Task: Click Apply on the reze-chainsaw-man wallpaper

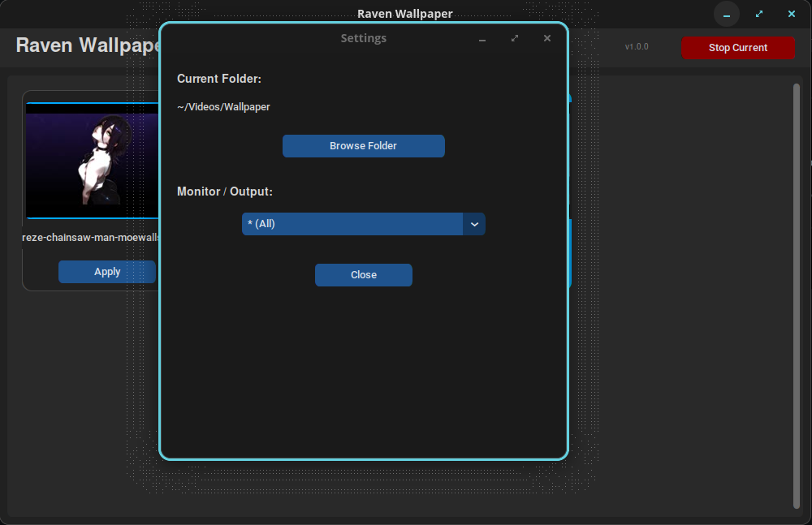Action: click(x=106, y=272)
